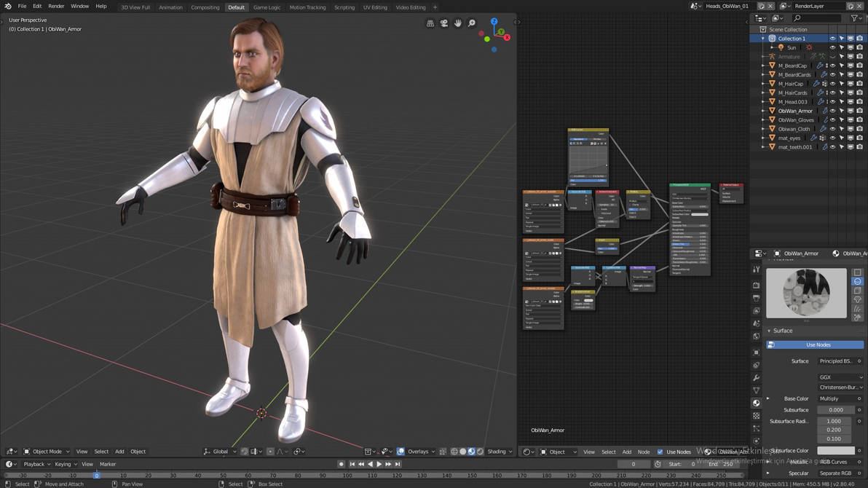Toggle visibility of M_HairCap
This screenshot has width=868, height=488.
pos(832,84)
